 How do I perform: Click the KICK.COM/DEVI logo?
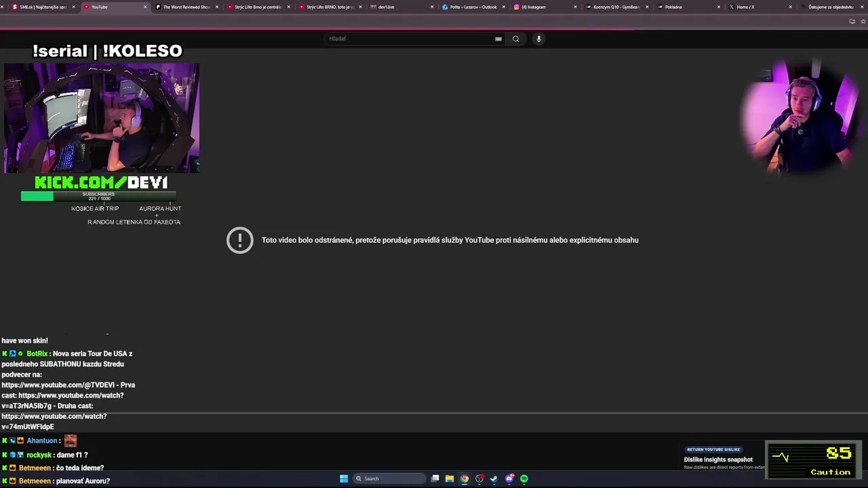[x=101, y=182]
